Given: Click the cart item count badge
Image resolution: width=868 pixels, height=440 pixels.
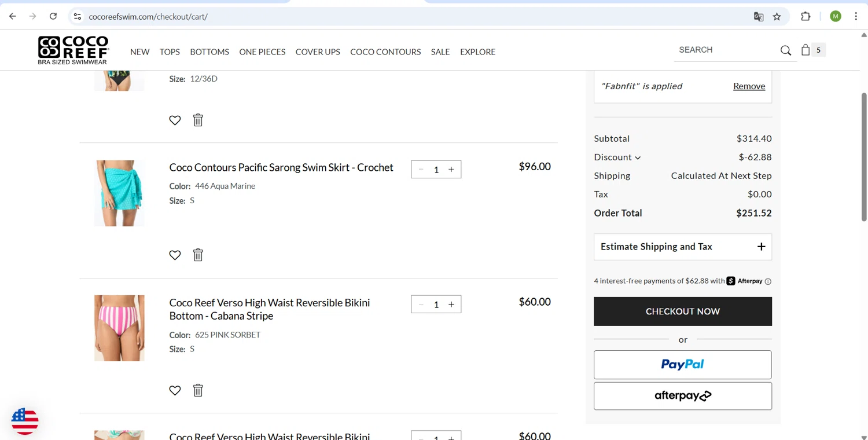Looking at the screenshot, I should point(818,50).
